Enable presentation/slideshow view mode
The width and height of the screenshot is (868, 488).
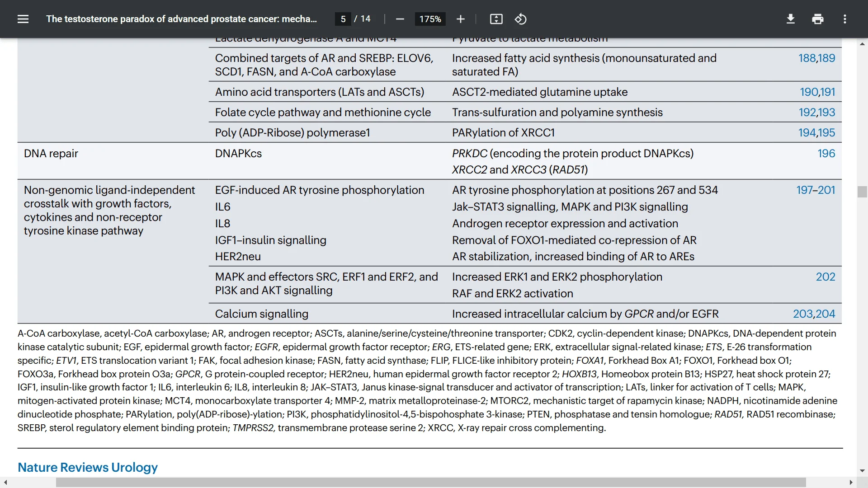click(x=496, y=19)
